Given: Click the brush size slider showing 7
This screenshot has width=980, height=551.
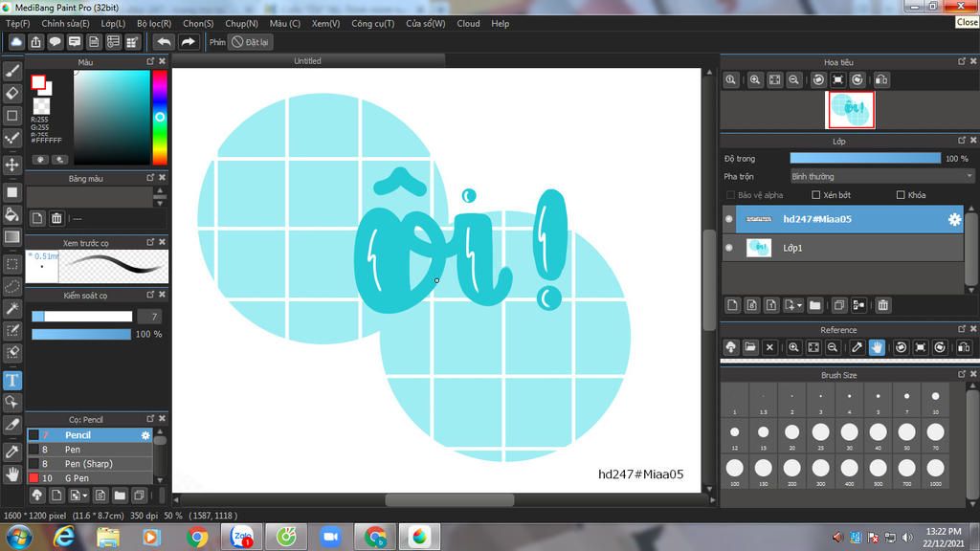Looking at the screenshot, I should tap(82, 317).
